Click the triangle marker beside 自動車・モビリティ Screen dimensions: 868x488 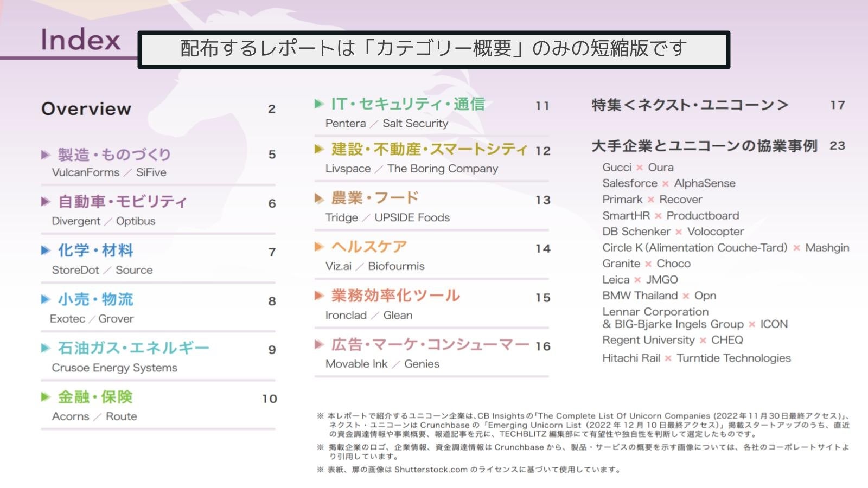pos(46,202)
